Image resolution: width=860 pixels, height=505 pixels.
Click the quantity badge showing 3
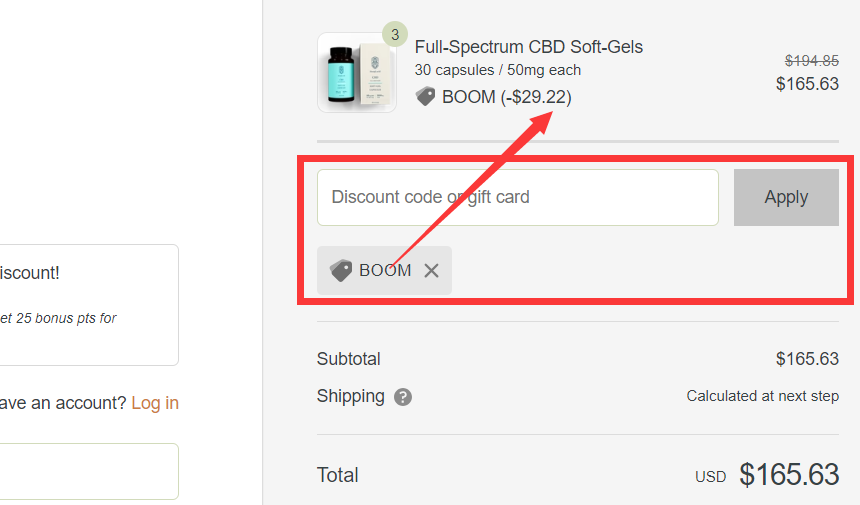click(x=395, y=35)
